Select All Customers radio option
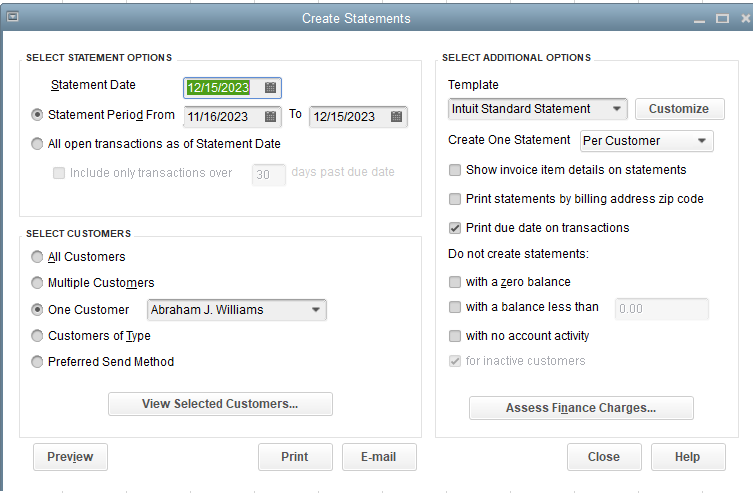Screen dimensions: 753x493 (x=38, y=257)
